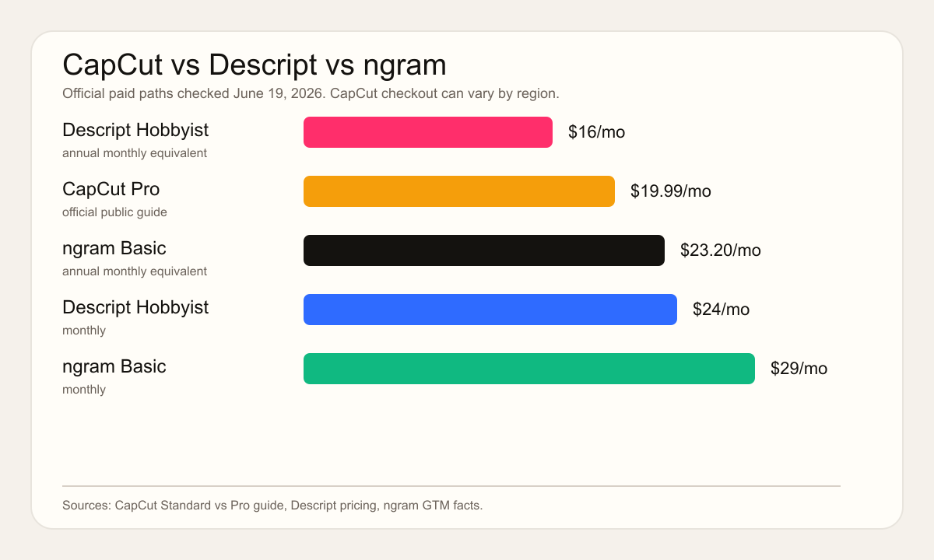
Task: Click the green ngram Basic monthly bar
Action: pyautogui.click(x=529, y=369)
